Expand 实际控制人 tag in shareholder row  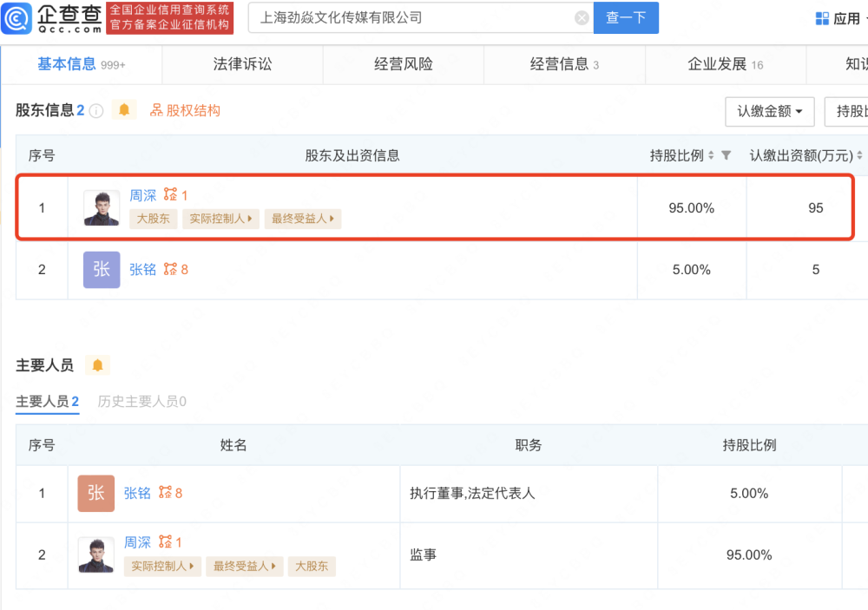pos(220,219)
